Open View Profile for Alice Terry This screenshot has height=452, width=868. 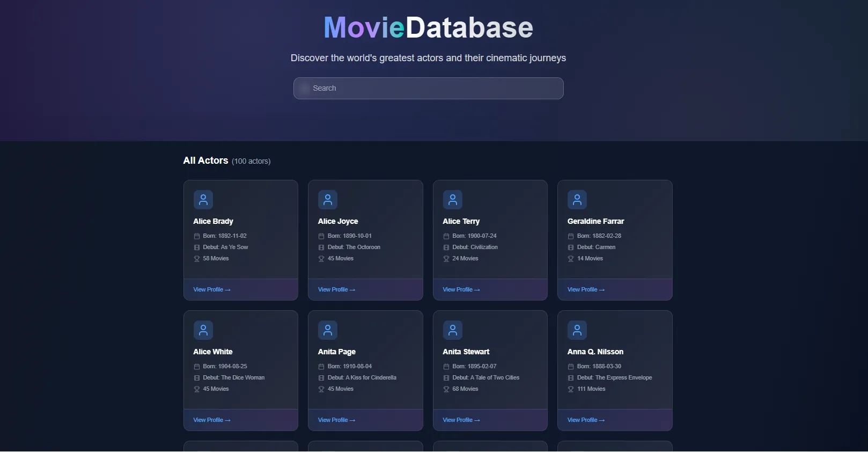461,289
